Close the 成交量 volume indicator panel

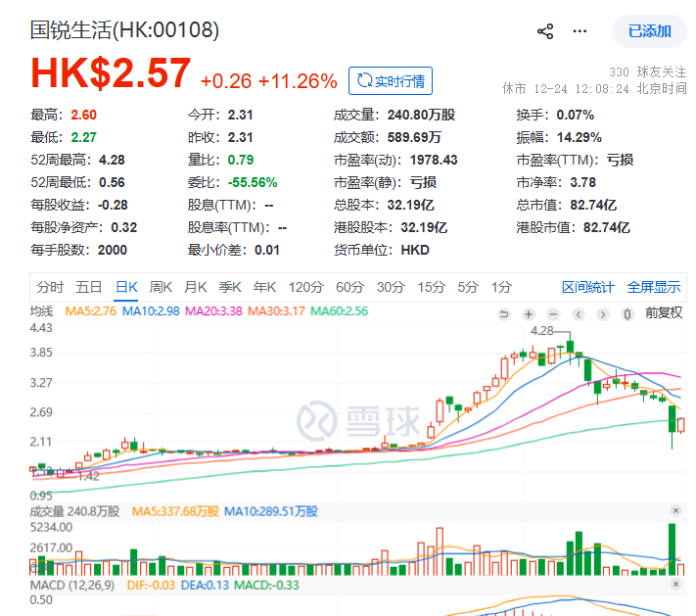click(675, 511)
